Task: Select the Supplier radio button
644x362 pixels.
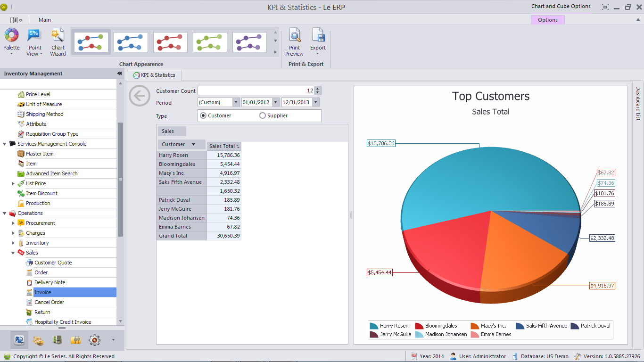Action: (x=263, y=115)
